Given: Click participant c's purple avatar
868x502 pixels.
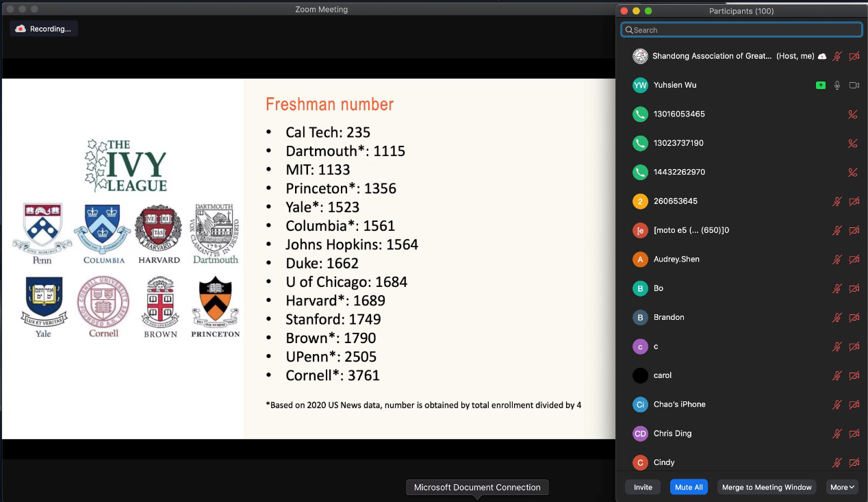Looking at the screenshot, I should [x=640, y=347].
